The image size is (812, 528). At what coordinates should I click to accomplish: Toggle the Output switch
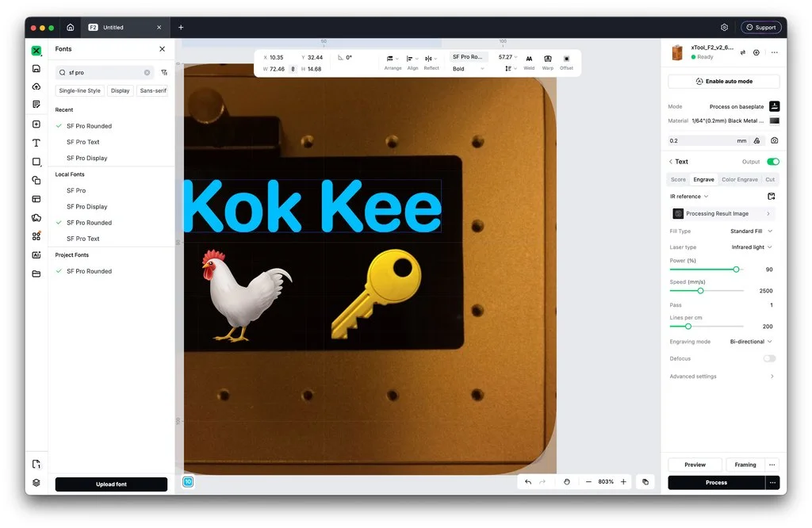point(773,162)
